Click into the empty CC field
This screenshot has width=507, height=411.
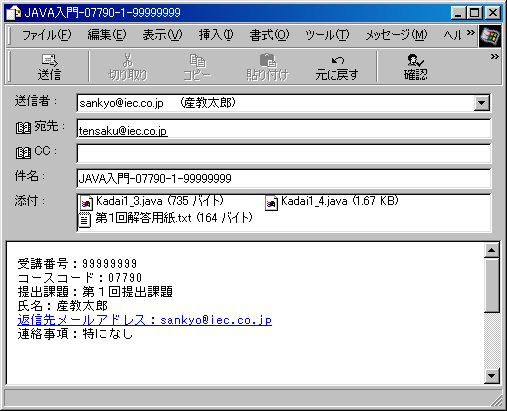284,153
